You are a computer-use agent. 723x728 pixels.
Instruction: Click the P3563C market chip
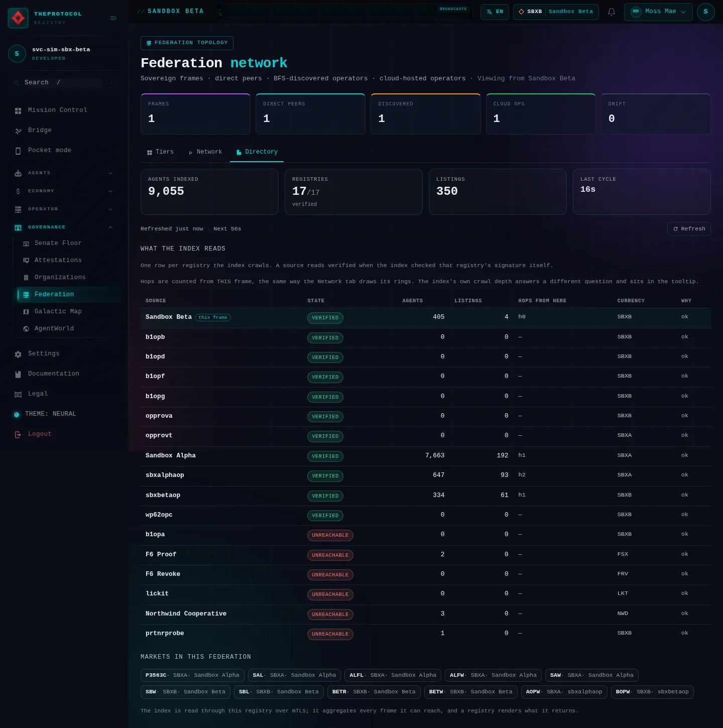[x=192, y=675]
